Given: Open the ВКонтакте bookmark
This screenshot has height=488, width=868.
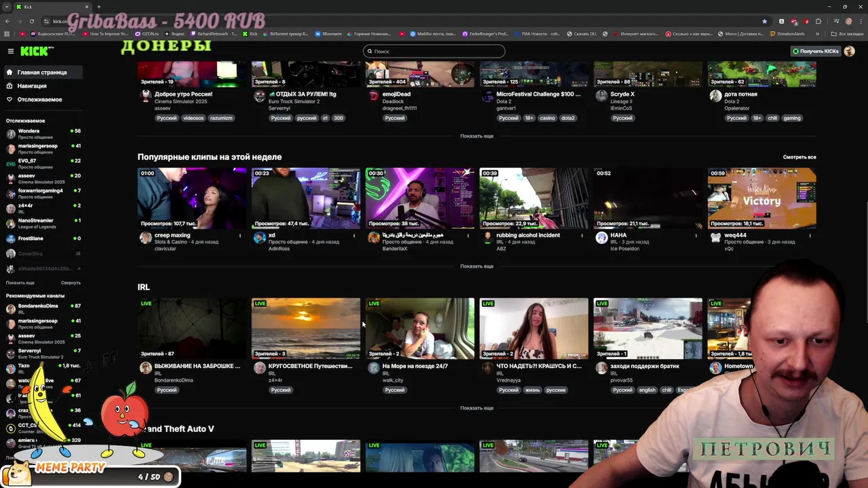Looking at the screenshot, I should click(328, 34).
